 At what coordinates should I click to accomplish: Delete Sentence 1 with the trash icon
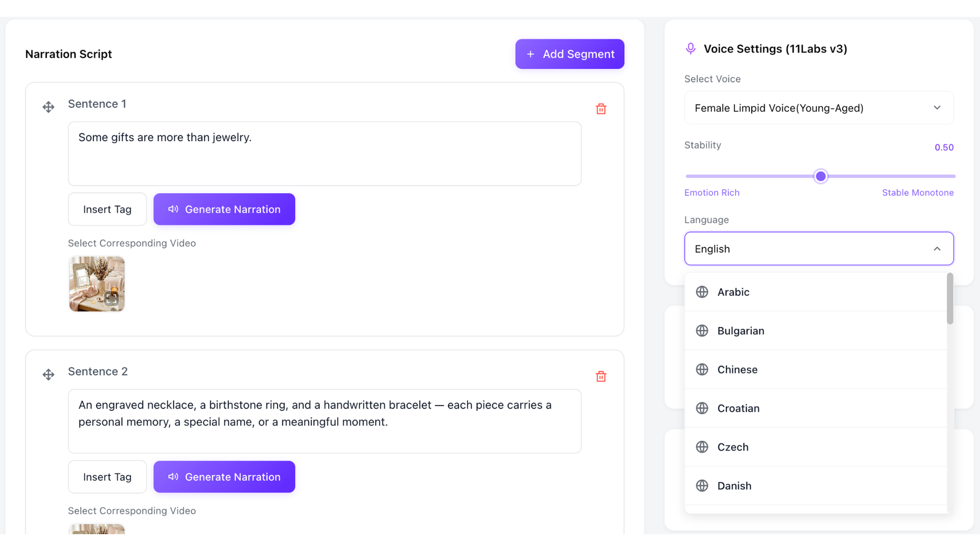tap(601, 109)
